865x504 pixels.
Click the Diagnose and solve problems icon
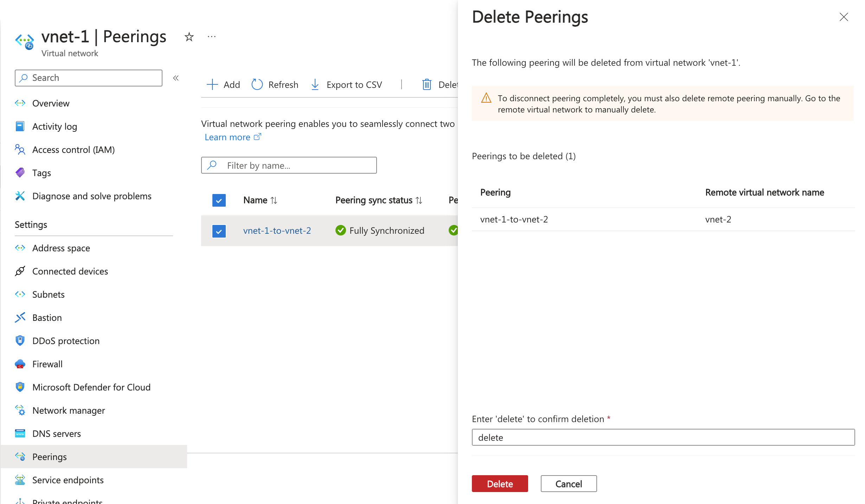pyautogui.click(x=19, y=196)
